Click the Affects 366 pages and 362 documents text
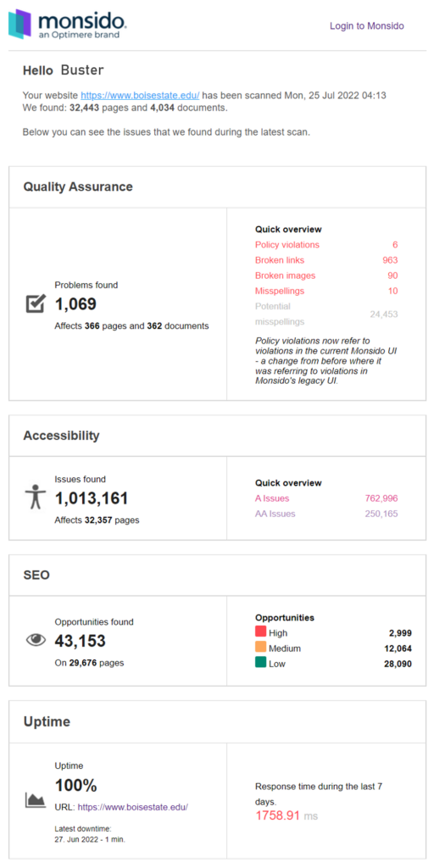The image size is (434, 868). pos(131,326)
